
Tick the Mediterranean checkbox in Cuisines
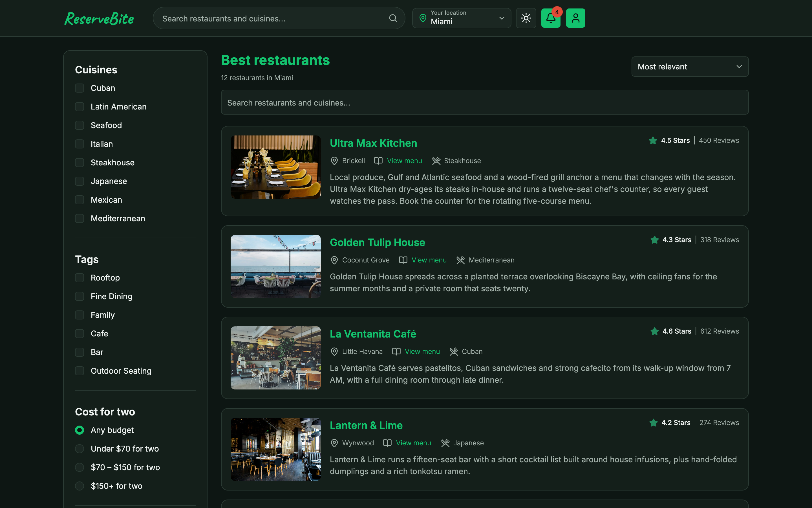[x=80, y=219]
